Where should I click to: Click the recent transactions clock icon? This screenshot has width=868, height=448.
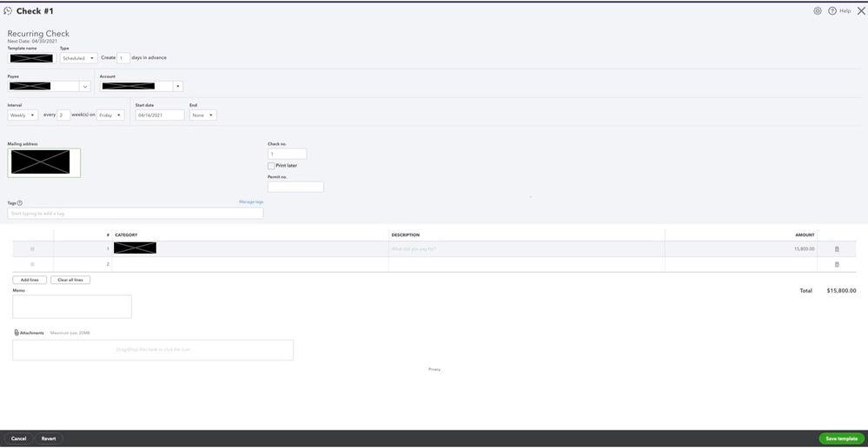click(8, 11)
